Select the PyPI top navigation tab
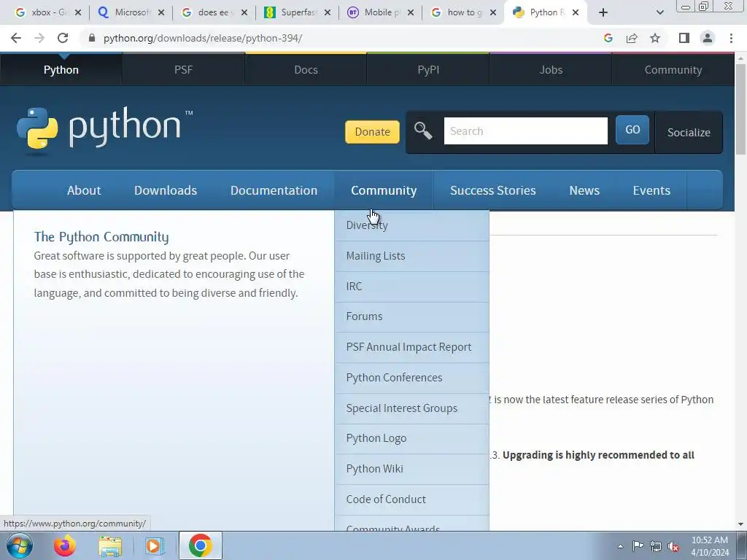 428,69
